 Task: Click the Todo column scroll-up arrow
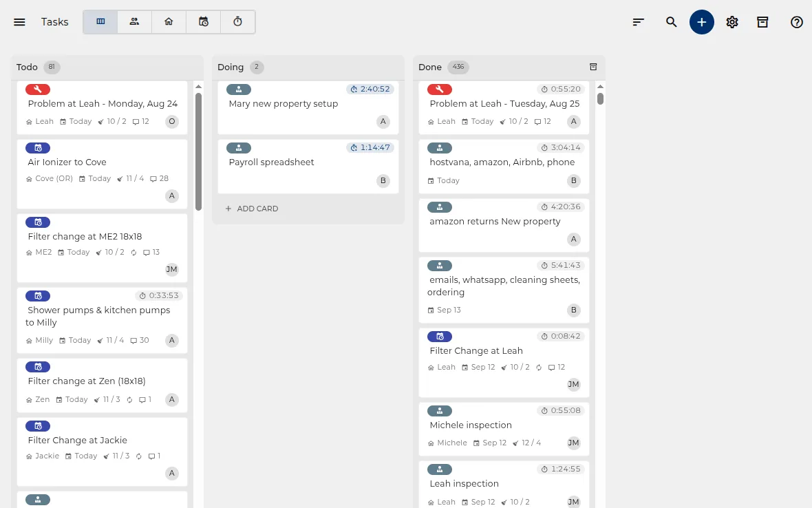[198, 87]
